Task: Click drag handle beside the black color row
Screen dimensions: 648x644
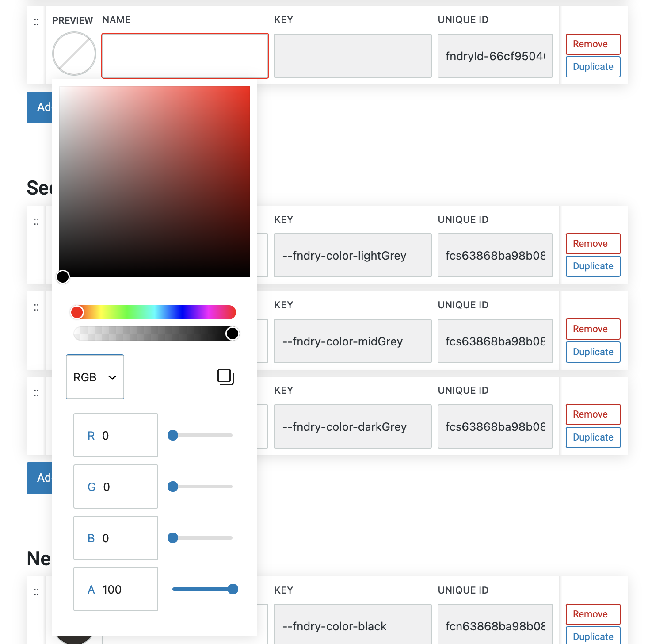Action: 36,592
